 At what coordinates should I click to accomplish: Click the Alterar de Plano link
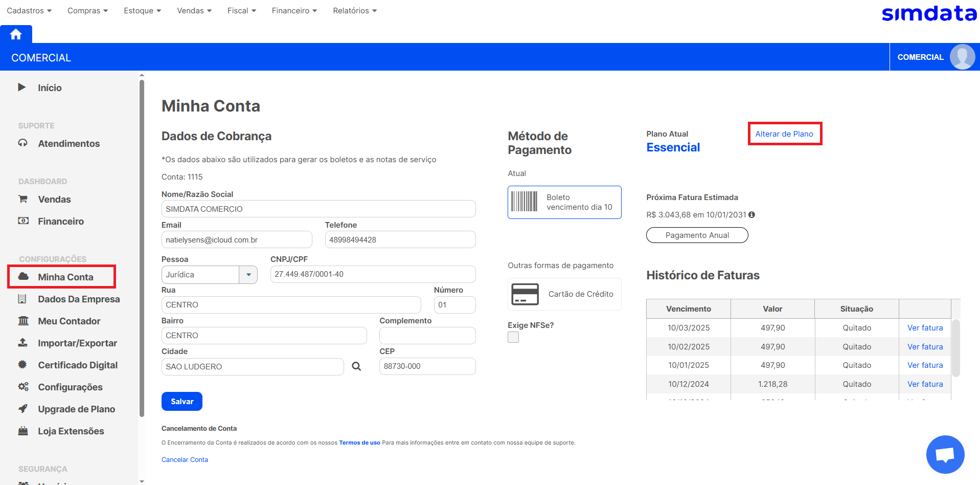784,134
